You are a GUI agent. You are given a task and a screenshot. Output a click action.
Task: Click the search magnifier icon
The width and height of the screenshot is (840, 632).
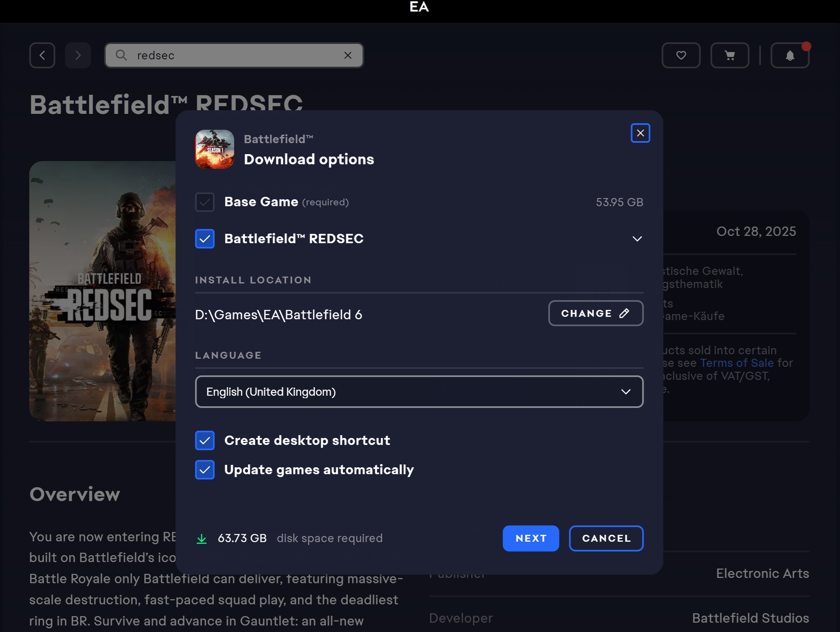[121, 55]
